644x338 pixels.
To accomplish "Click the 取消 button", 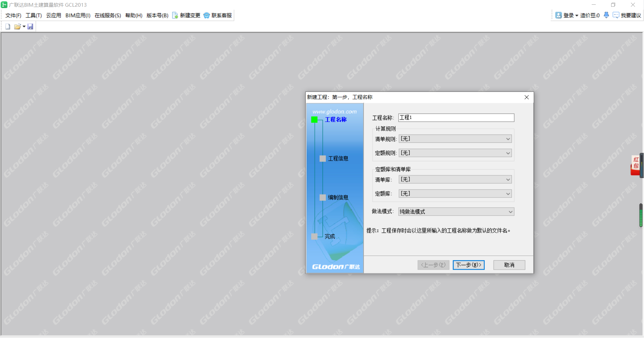I will 509,265.
